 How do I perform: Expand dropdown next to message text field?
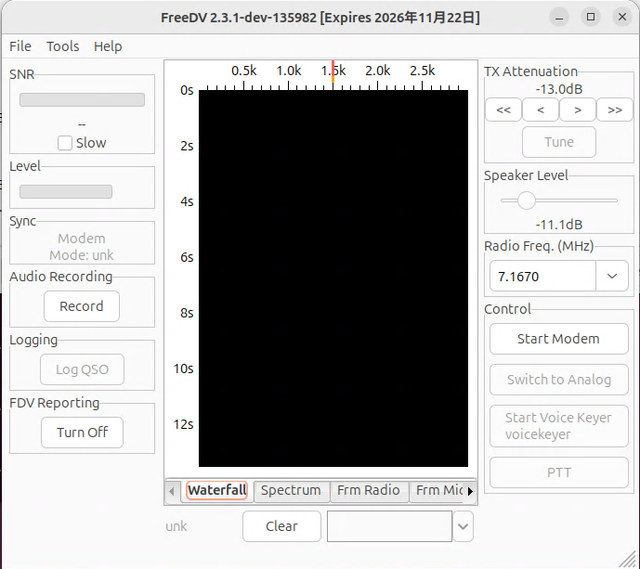click(463, 526)
